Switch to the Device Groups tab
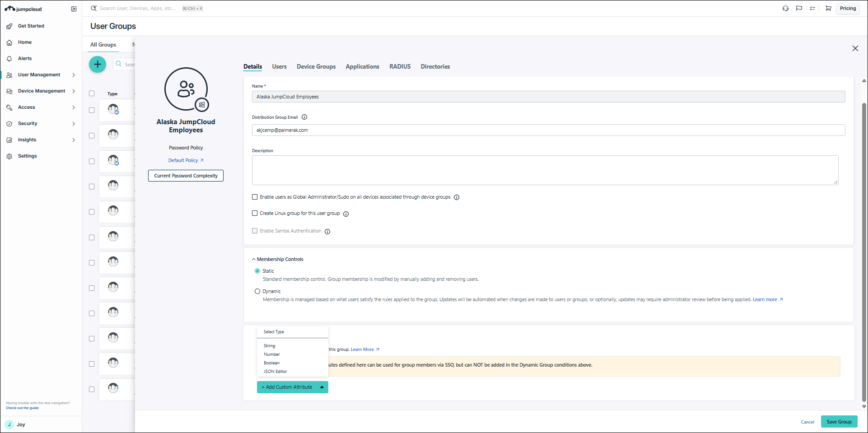This screenshot has width=868, height=433. tap(316, 67)
